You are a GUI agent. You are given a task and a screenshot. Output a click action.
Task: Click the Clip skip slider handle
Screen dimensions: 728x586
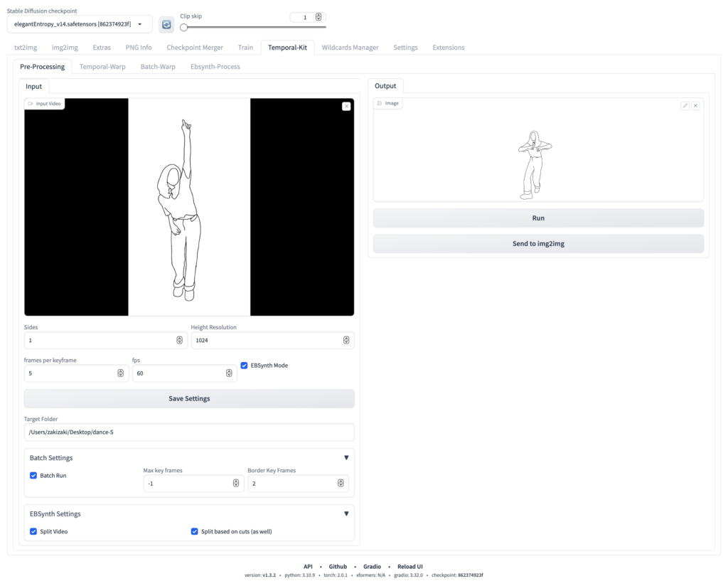coord(184,28)
